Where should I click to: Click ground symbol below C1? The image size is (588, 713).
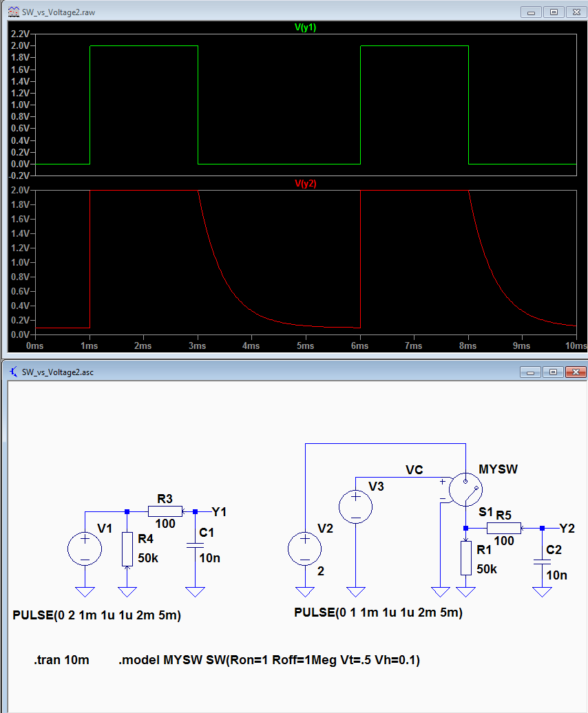click(x=195, y=592)
